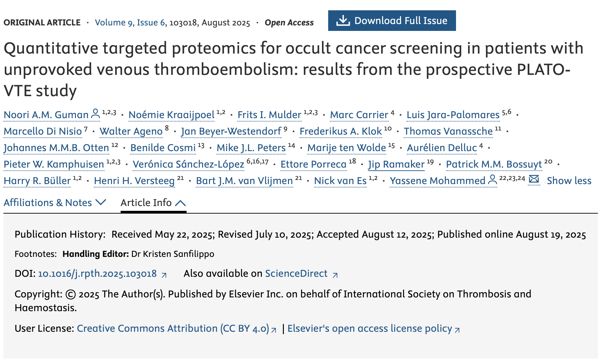Select author Frederikus A. Klok
600x364 pixels.
[341, 131]
